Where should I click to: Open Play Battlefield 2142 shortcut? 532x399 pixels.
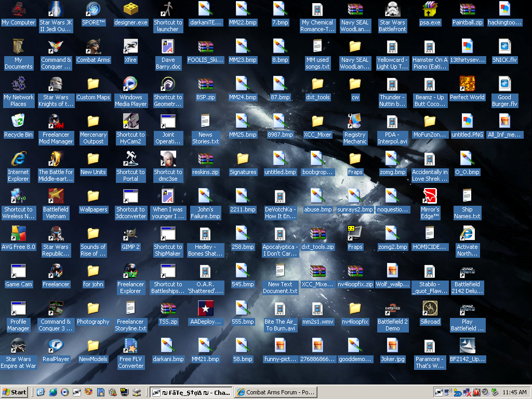[x=467, y=317]
